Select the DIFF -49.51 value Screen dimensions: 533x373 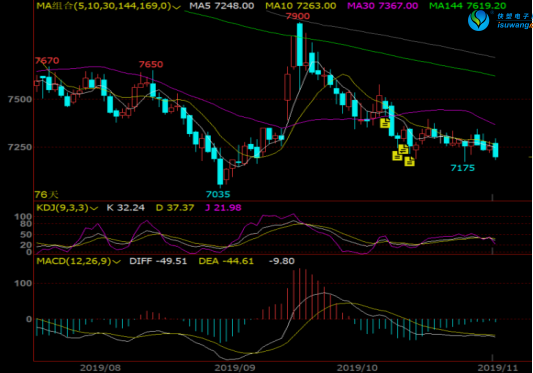click(x=158, y=261)
